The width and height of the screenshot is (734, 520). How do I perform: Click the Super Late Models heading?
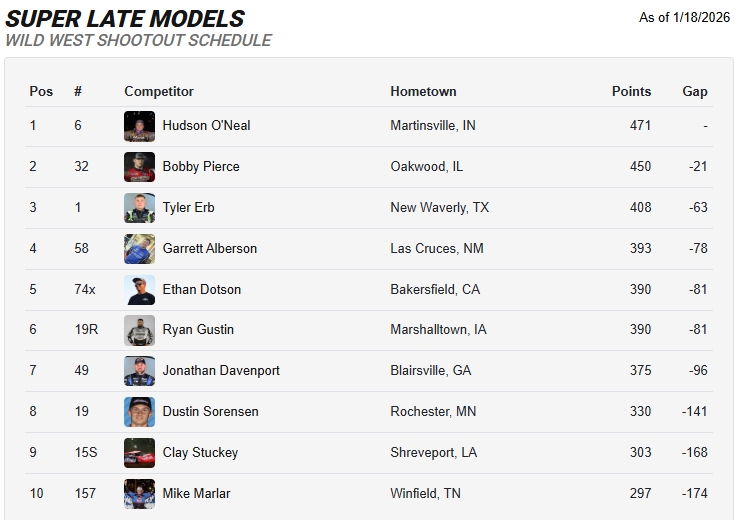pyautogui.click(x=125, y=19)
